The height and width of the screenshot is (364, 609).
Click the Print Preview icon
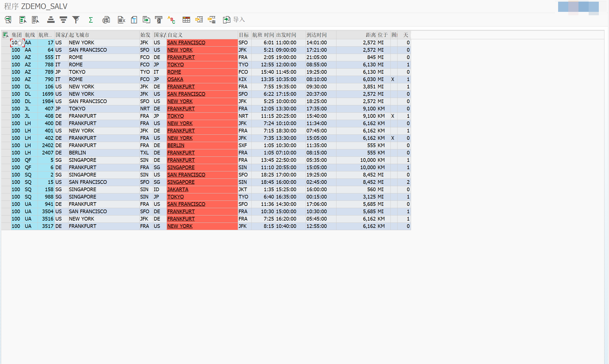(106, 19)
